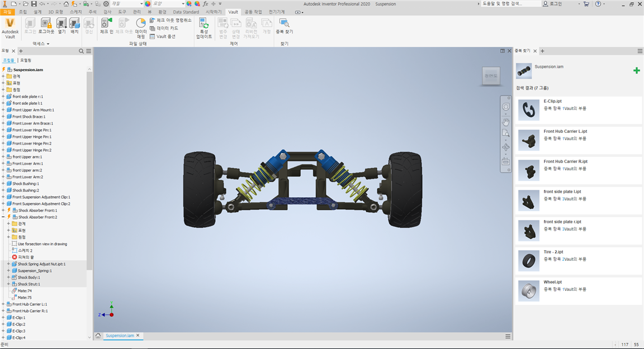Click the appearance color wheel swatch
The width and height of the screenshot is (644, 349).
point(148,4)
